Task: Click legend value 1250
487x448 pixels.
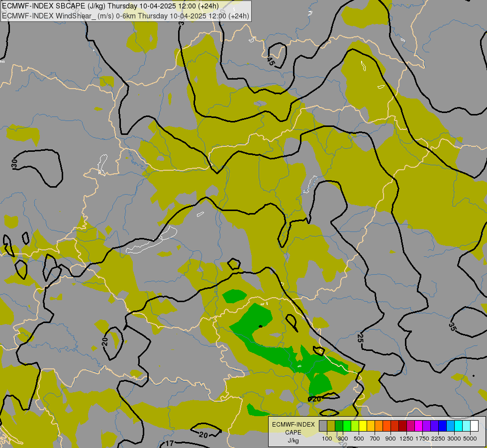Action: tap(406, 439)
